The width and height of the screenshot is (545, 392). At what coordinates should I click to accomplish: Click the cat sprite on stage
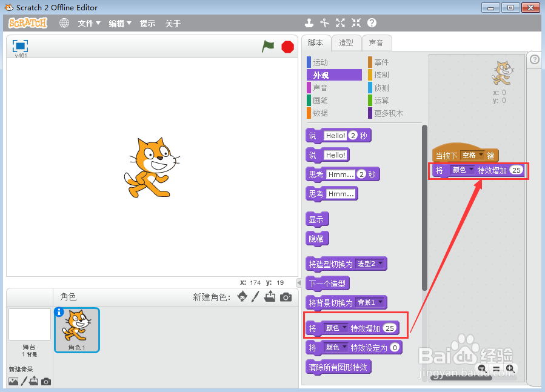(152, 168)
